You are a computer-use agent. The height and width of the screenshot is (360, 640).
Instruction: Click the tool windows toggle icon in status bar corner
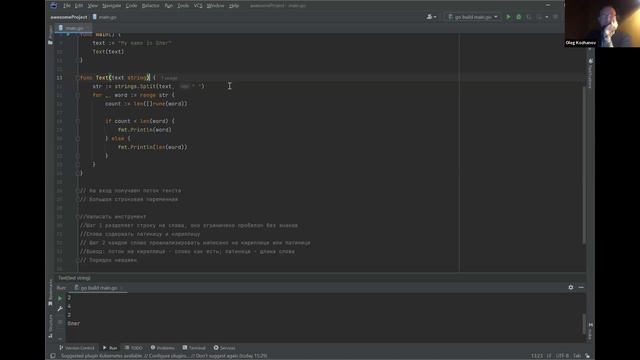tap(53, 356)
